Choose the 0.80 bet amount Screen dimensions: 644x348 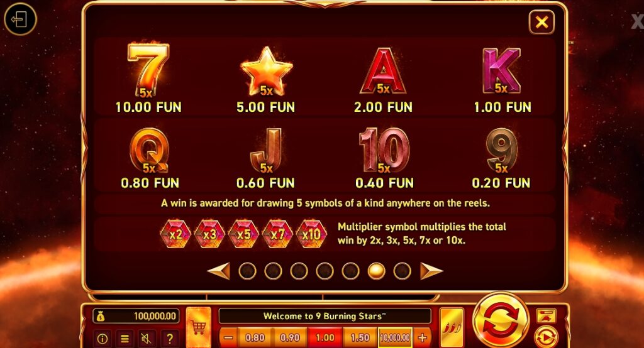255,338
